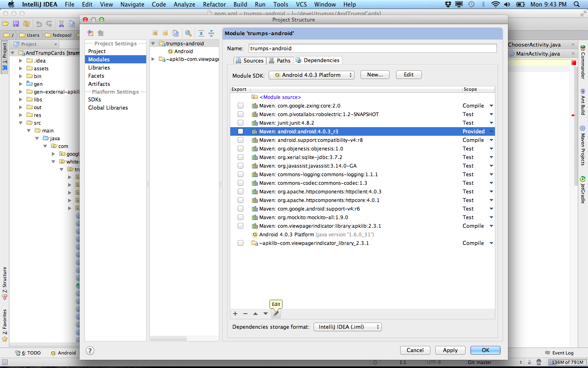Save all files with floppy icon
The height and width of the screenshot is (368, 588).
point(16,24)
